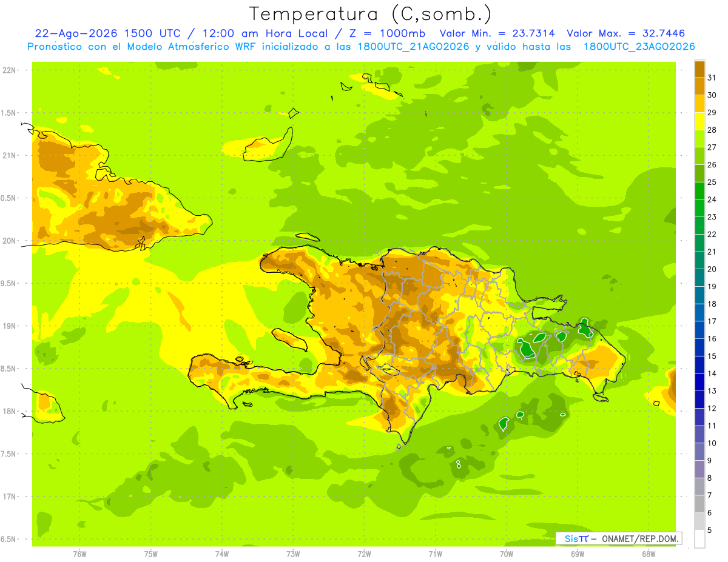
Task: Click the "7.5N" latitude label
Action: pyautogui.click(x=8, y=454)
